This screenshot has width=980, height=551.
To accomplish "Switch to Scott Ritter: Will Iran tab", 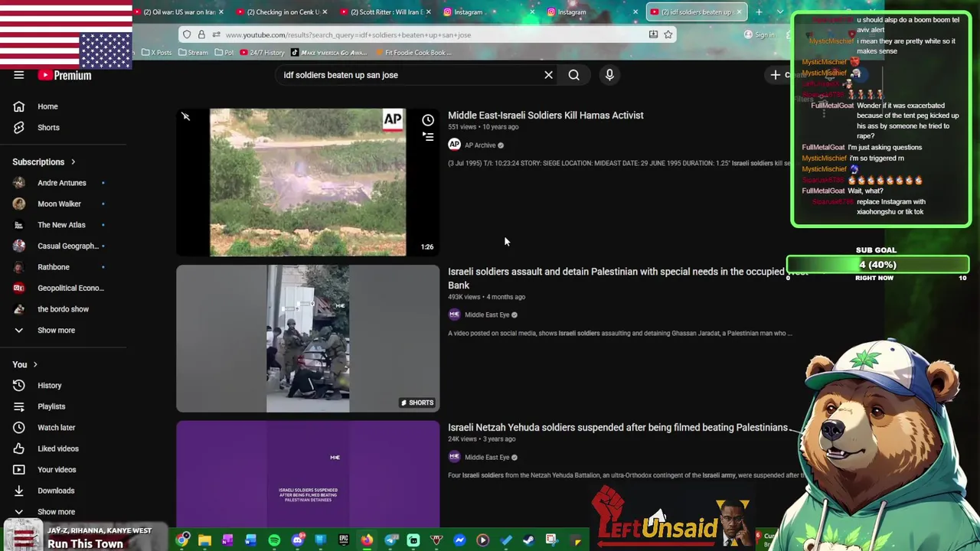I will click(x=385, y=12).
